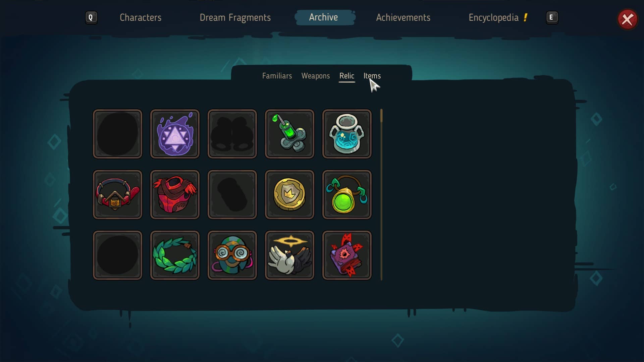The height and width of the screenshot is (362, 644).
Task: Open the Familiars sub-tab
Action: coord(277,76)
